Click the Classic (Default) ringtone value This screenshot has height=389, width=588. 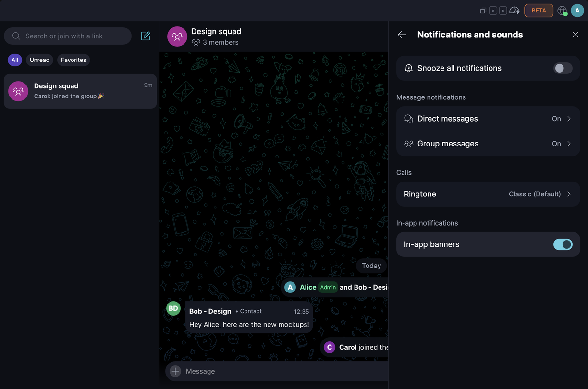[x=535, y=194]
